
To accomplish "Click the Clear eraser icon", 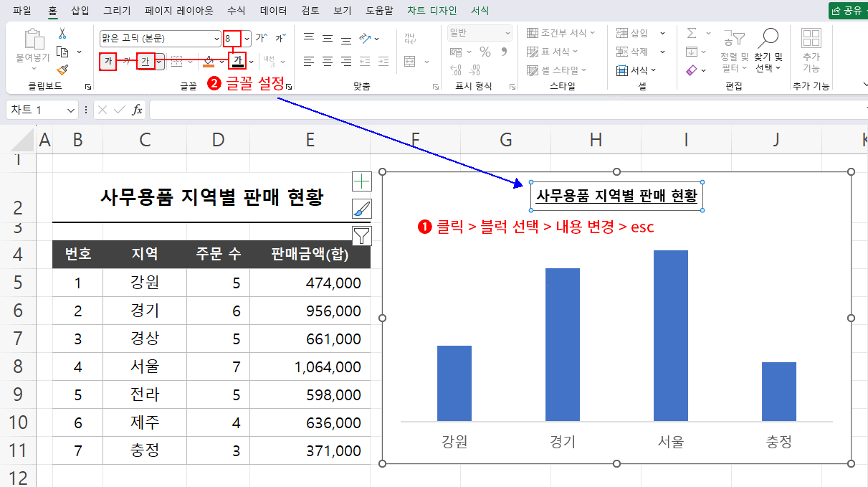I will click(692, 70).
